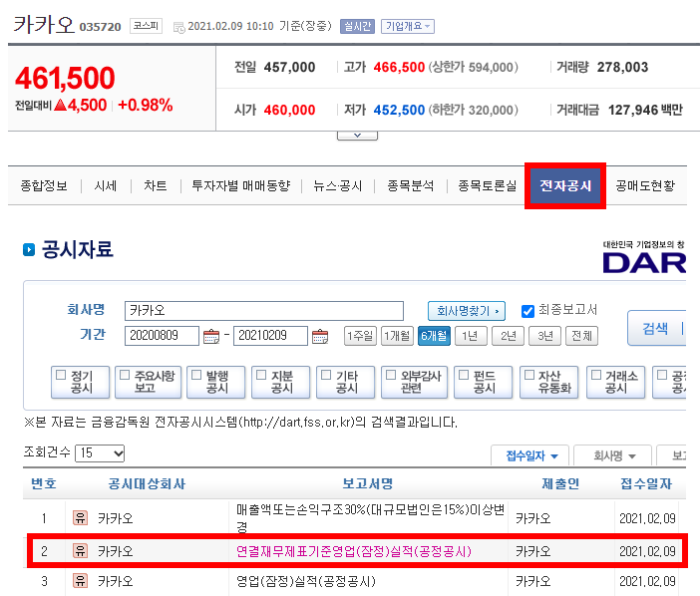Viewport: 700px width, 596px height.
Task: Switch to 차트 tab
Action: click(x=156, y=185)
